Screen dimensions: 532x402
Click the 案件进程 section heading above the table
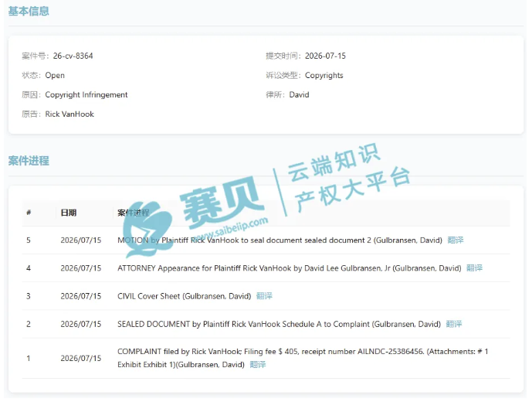[29, 161]
